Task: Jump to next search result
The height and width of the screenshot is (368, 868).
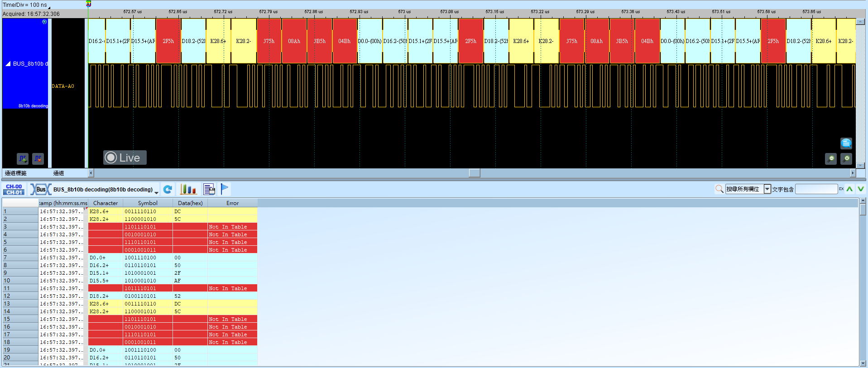Action: [x=861, y=189]
